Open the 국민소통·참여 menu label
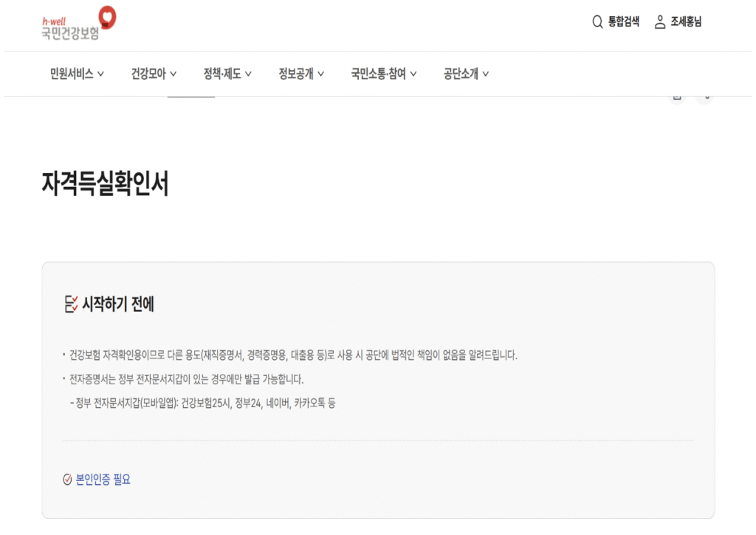The image size is (756, 535). click(x=378, y=74)
